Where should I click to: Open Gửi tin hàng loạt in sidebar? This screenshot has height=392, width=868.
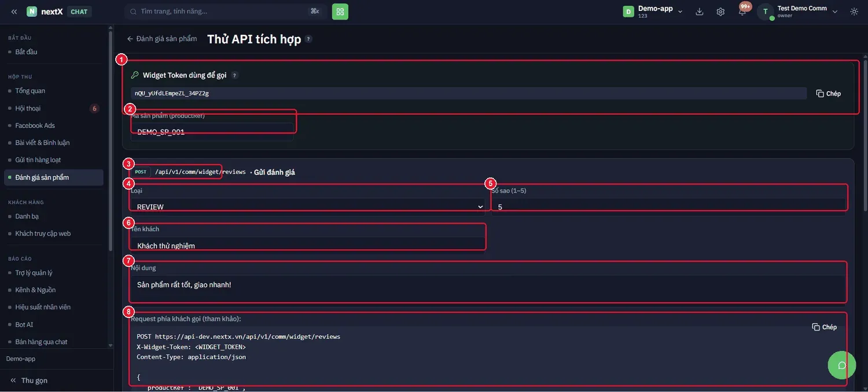click(54, 160)
